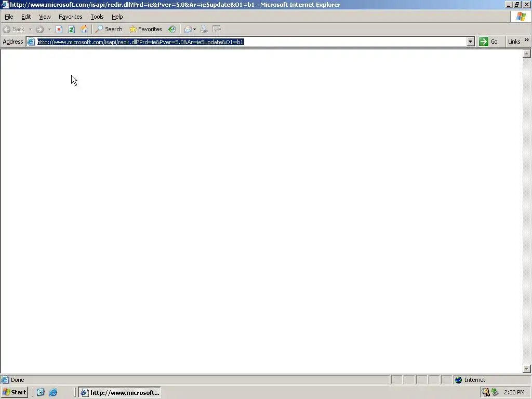This screenshot has height=399, width=532.
Task: Stop loading with the red X icon
Action: [59, 29]
